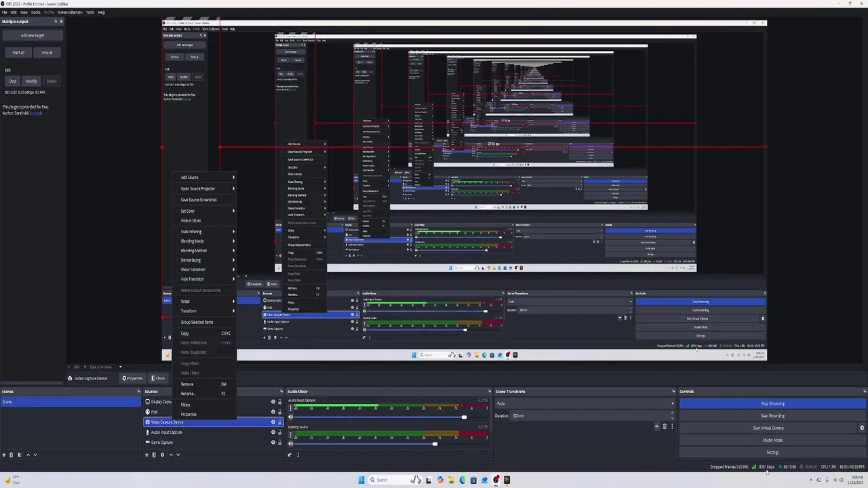Lock the Video Capture Device source
The height and width of the screenshot is (488, 868).
279,422
